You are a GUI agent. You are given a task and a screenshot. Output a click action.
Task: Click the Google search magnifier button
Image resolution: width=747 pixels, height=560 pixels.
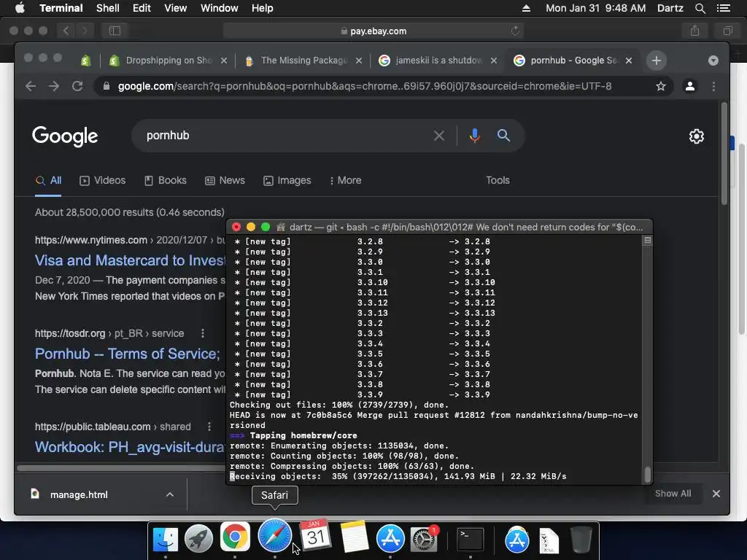pyautogui.click(x=503, y=136)
